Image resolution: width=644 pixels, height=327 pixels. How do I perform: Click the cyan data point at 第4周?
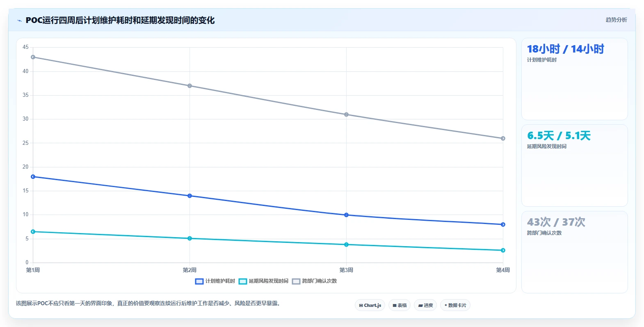pos(503,250)
